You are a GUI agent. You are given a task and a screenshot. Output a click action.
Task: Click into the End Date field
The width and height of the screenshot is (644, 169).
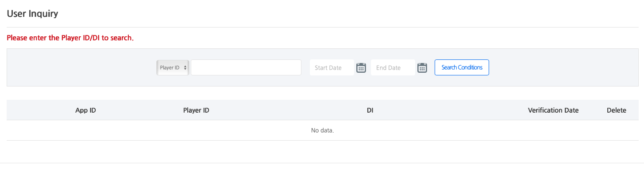393,67
